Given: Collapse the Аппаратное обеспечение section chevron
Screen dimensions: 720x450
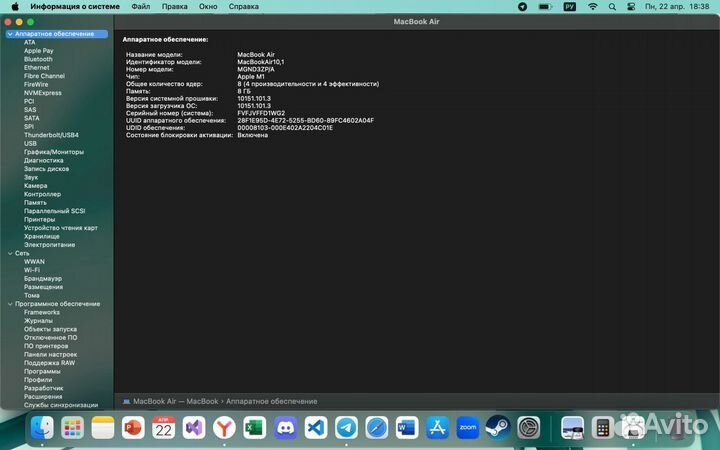Looking at the screenshot, I should click(10, 34).
